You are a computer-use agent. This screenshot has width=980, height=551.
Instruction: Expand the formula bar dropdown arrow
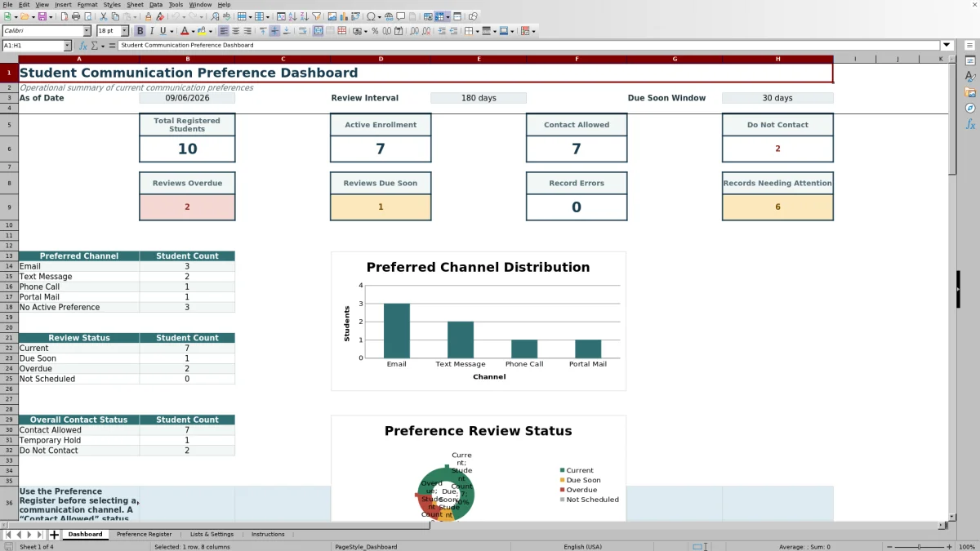[947, 46]
